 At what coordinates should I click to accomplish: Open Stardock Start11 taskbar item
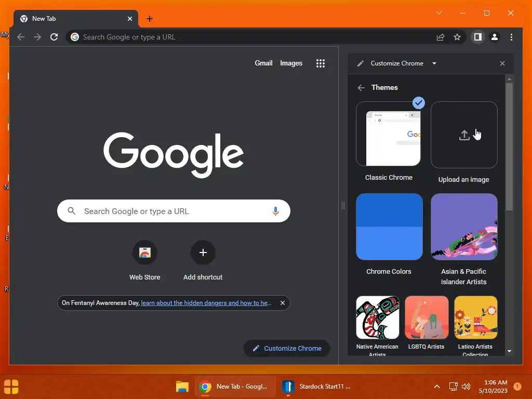point(317,387)
